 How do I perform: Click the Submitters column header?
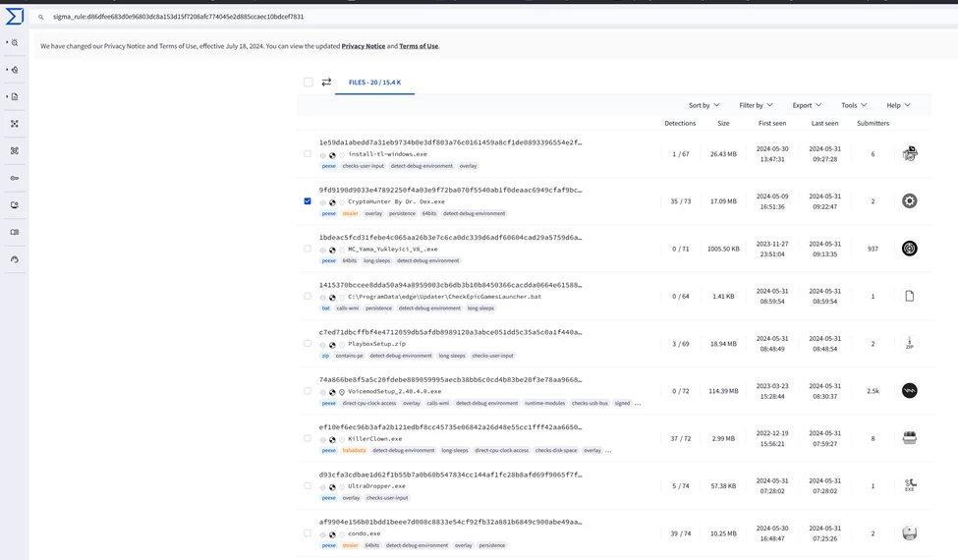[x=873, y=124]
